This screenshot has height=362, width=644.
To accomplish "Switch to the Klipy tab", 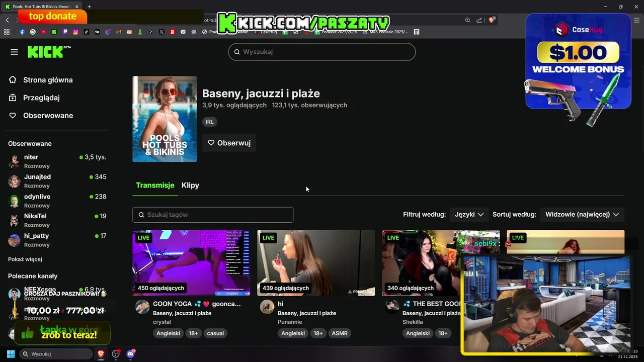I will (x=190, y=185).
